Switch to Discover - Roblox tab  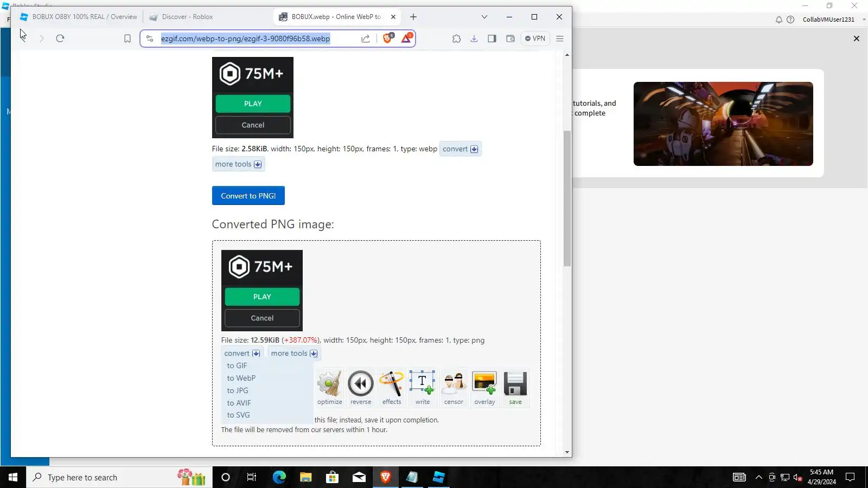point(187,17)
